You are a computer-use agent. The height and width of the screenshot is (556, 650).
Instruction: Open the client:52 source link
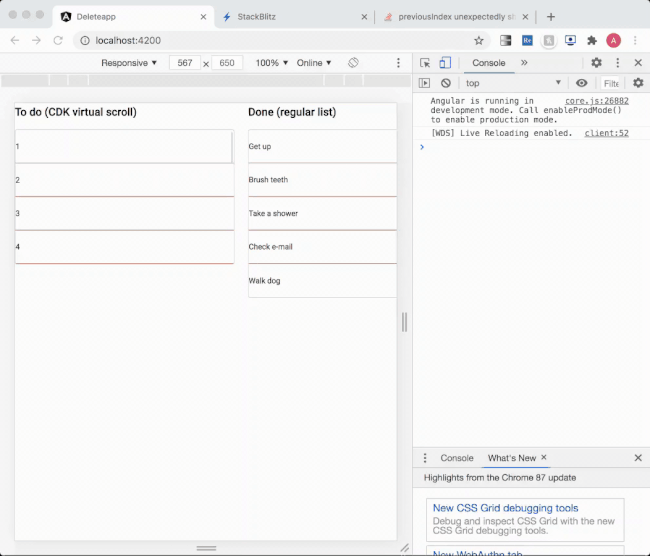click(x=606, y=133)
